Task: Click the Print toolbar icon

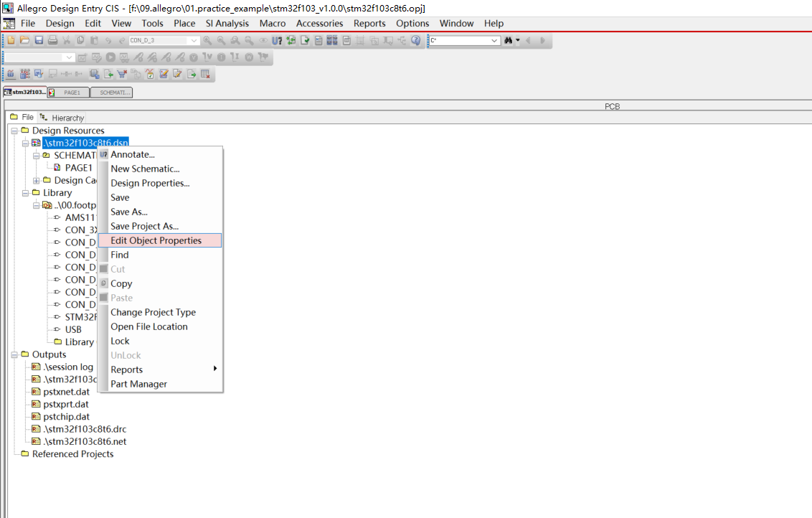Action: click(x=52, y=41)
